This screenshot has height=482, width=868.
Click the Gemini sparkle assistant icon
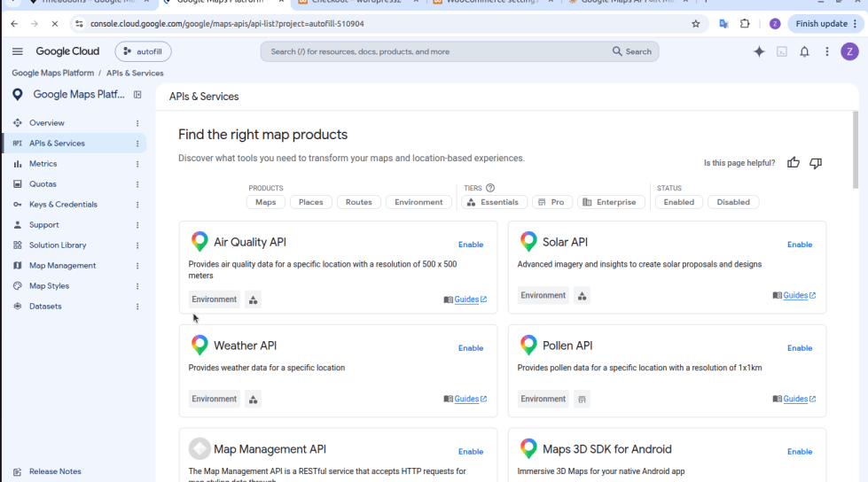[x=759, y=51]
